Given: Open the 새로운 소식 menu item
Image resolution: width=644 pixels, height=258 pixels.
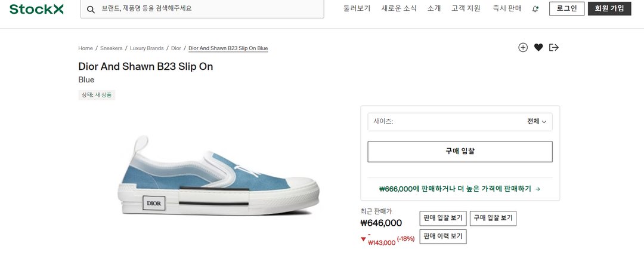Looking at the screenshot, I should click(399, 8).
